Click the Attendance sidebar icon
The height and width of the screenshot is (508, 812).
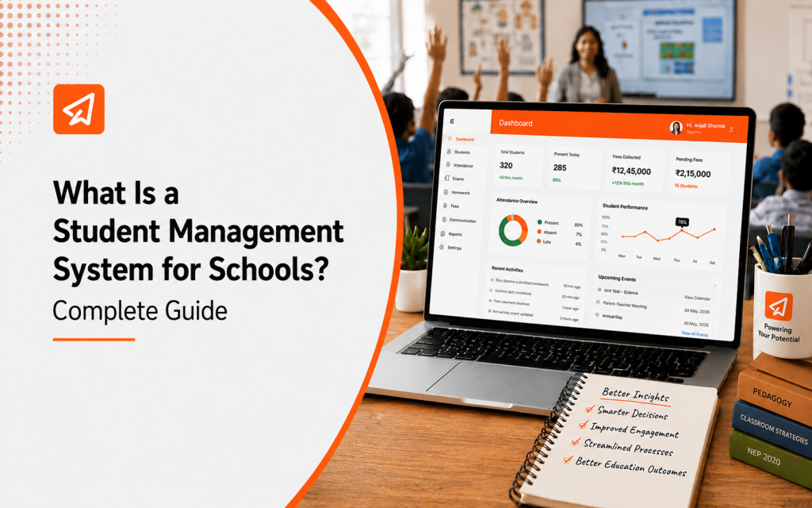448,165
